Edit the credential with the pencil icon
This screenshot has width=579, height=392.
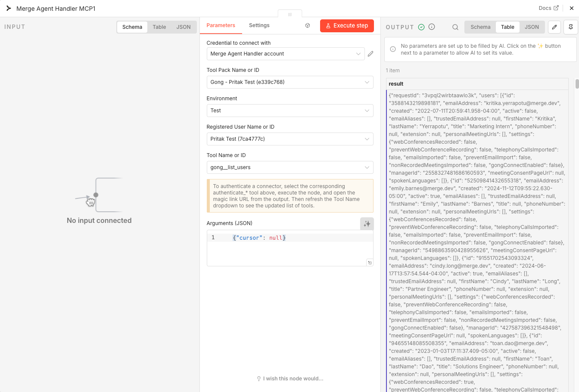point(370,54)
